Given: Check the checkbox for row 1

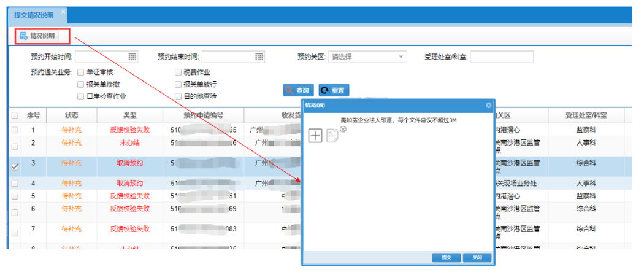Looking at the screenshot, I should click(x=15, y=130).
